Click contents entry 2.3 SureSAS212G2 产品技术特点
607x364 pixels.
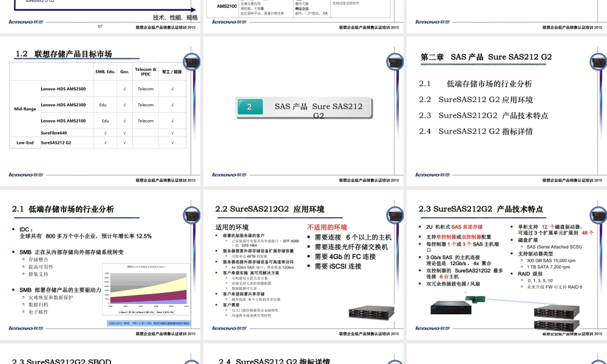click(484, 115)
